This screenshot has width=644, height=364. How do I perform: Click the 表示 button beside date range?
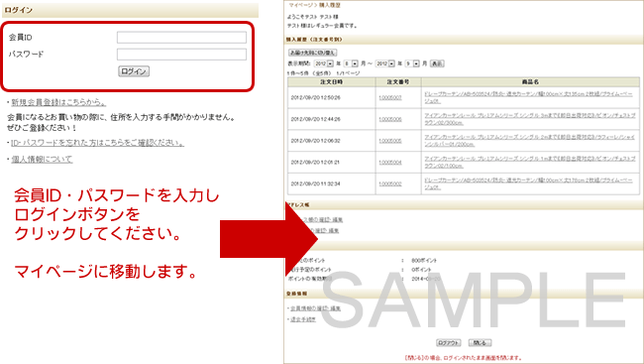(437, 63)
